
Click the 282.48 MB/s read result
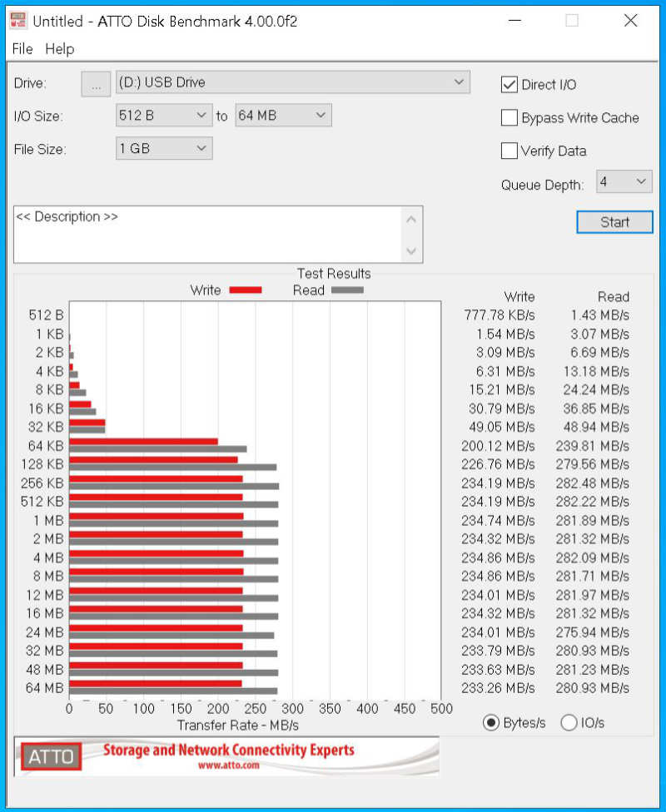(x=593, y=483)
